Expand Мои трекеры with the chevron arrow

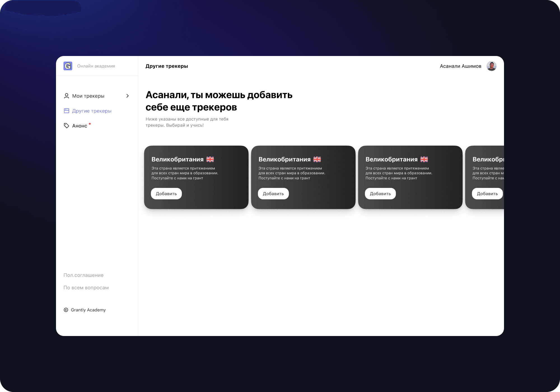pos(128,96)
